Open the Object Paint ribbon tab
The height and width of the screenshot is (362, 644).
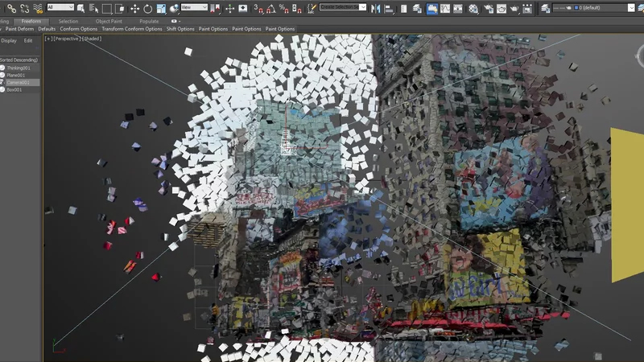pyautogui.click(x=109, y=21)
